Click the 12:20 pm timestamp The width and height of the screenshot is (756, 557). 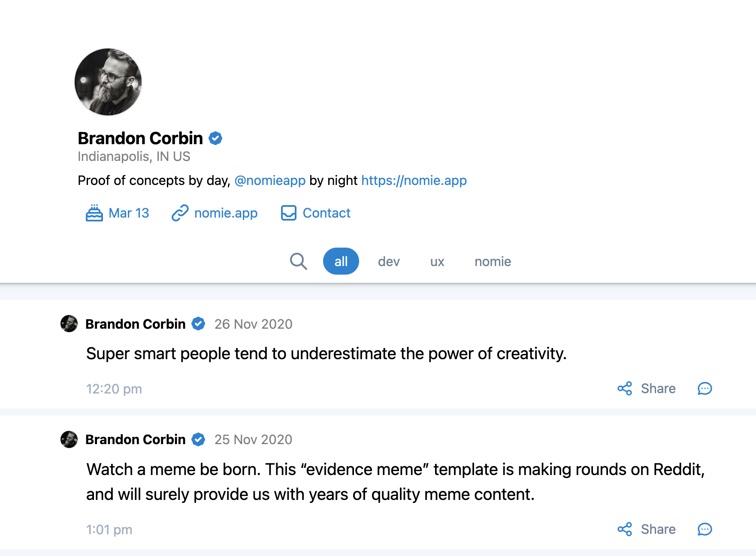pos(114,389)
